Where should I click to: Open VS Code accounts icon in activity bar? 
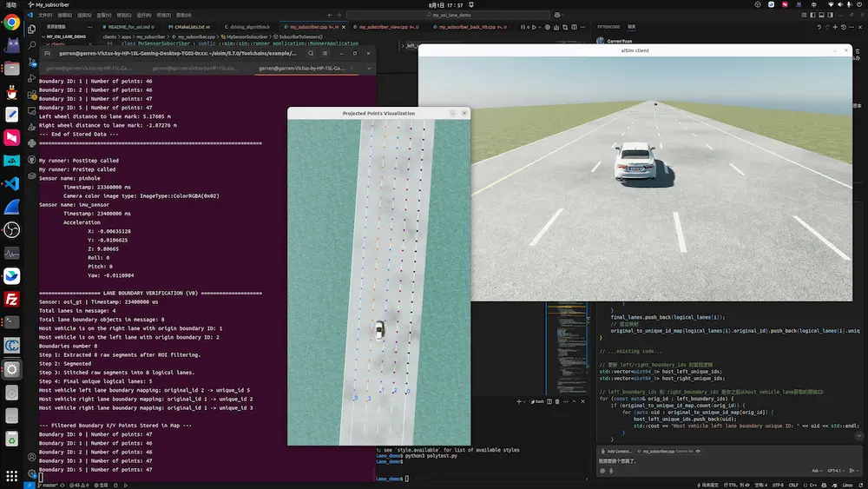[31, 458]
